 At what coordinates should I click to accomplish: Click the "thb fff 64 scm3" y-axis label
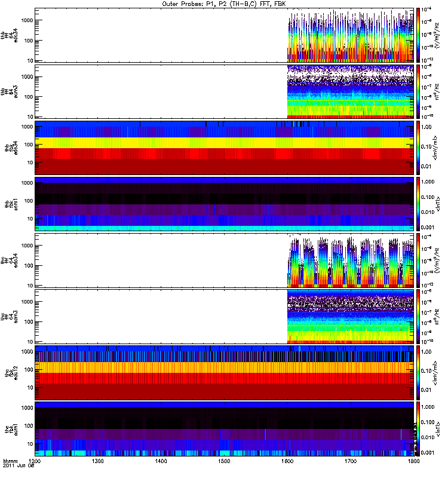(9, 91)
